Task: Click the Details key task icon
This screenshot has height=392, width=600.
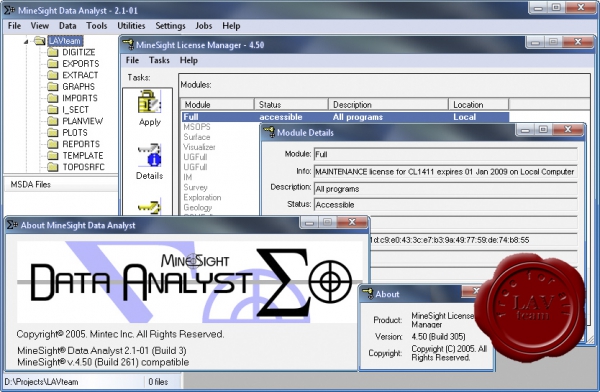Action: [x=149, y=155]
